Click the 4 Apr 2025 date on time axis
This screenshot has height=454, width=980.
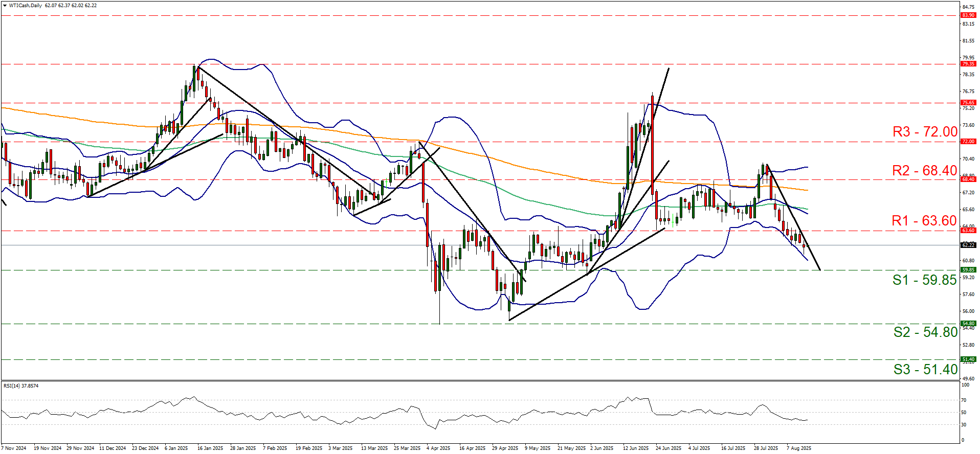[x=438, y=448]
